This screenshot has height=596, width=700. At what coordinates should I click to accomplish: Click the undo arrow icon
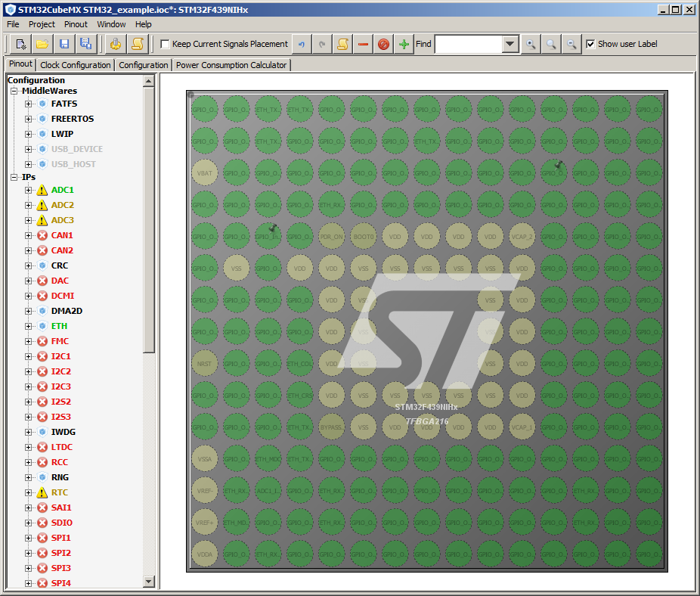(x=302, y=44)
